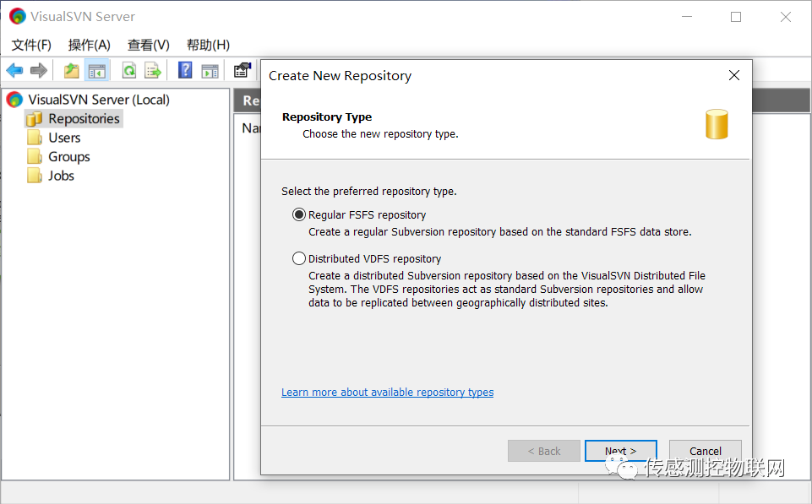Click the 'Select the preferred repository type.' text

click(x=369, y=192)
